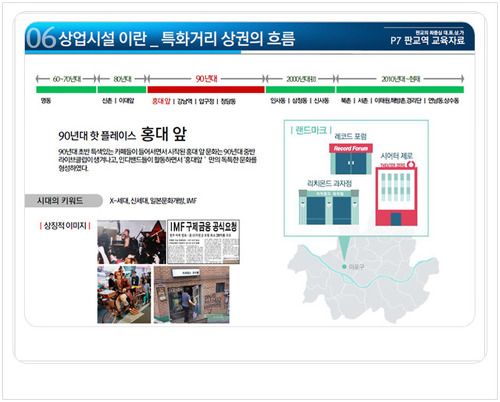Click the red 홍대 앞 district label
The width and height of the screenshot is (500, 402).
pyautogui.click(x=161, y=101)
